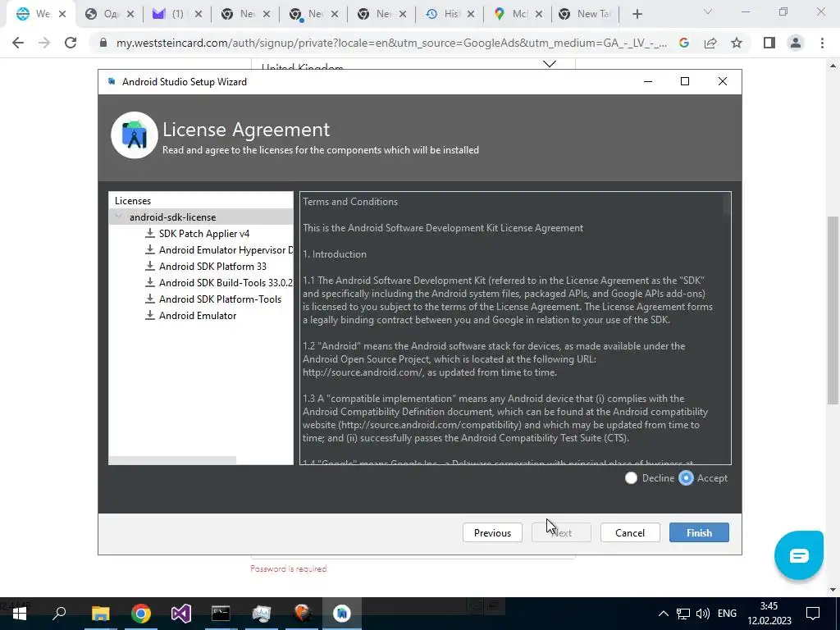The image size is (840, 630).
Task: Open the command prompt taskbar icon
Action: (x=221, y=614)
